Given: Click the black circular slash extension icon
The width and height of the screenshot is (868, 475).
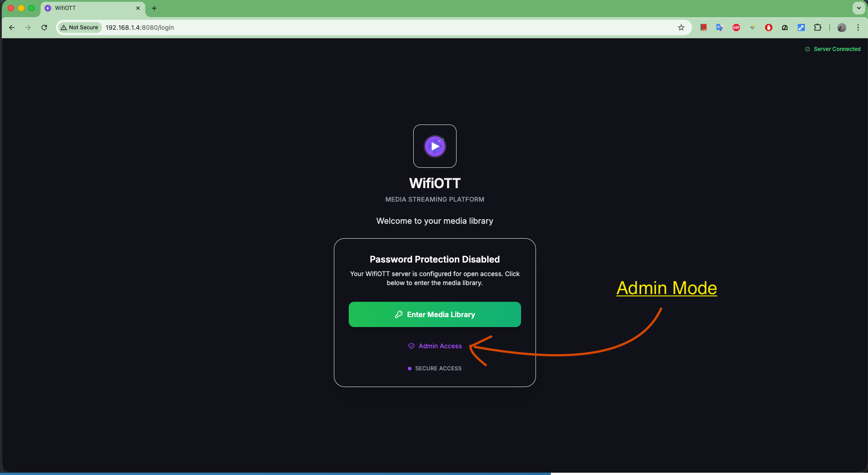Looking at the screenshot, I should [x=785, y=28].
